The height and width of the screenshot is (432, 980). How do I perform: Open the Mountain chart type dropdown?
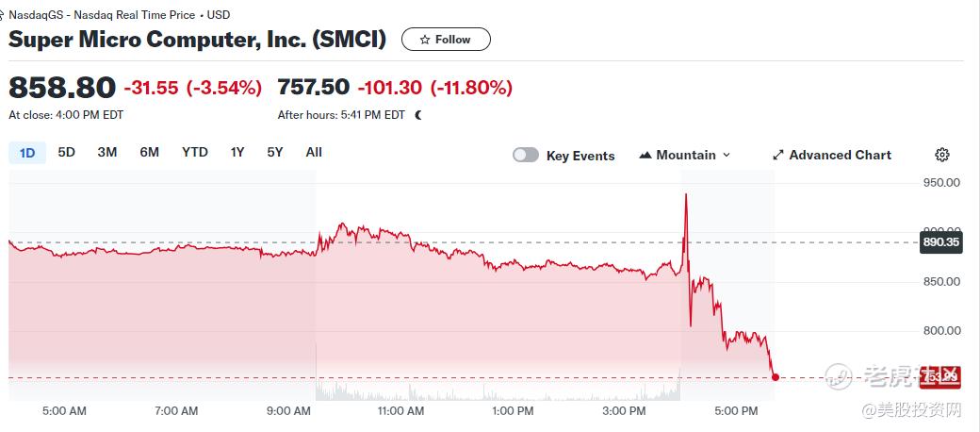685,156
